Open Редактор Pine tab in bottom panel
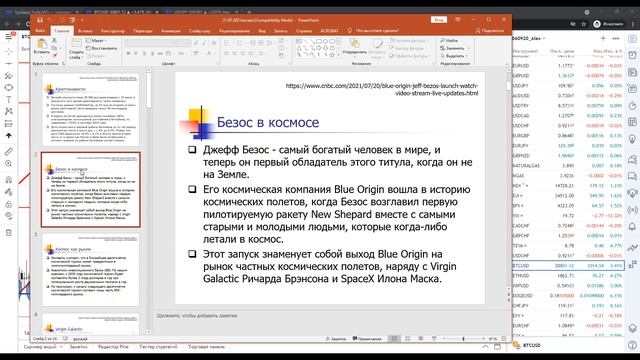640x360 pixels. pyautogui.click(x=113, y=347)
